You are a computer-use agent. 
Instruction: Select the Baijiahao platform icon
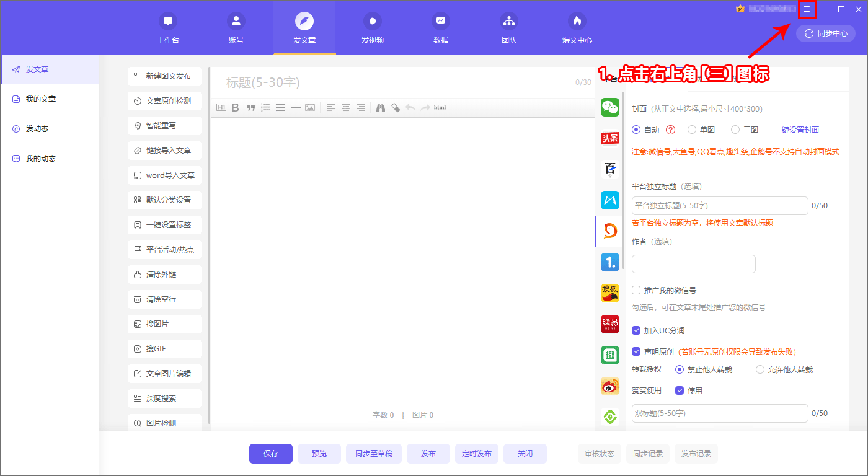610,169
